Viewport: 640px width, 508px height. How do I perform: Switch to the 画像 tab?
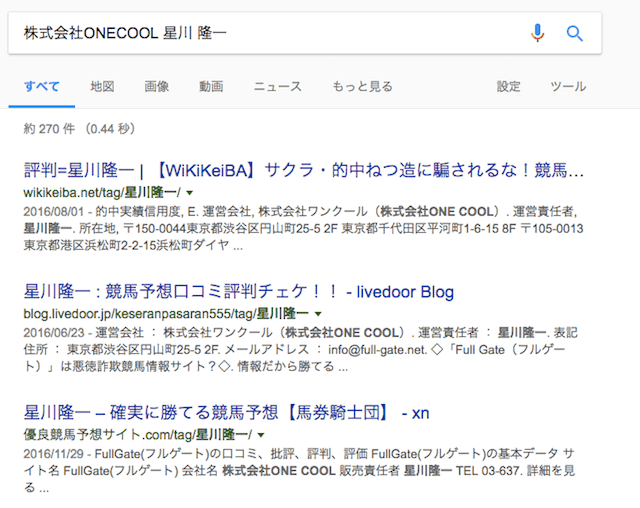tap(156, 87)
